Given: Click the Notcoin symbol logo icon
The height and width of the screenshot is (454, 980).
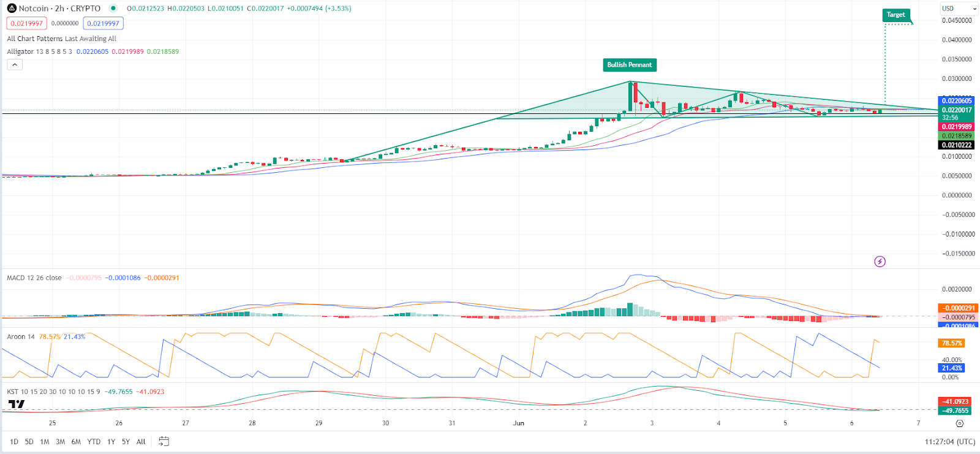Looking at the screenshot, I should pos(12,9).
